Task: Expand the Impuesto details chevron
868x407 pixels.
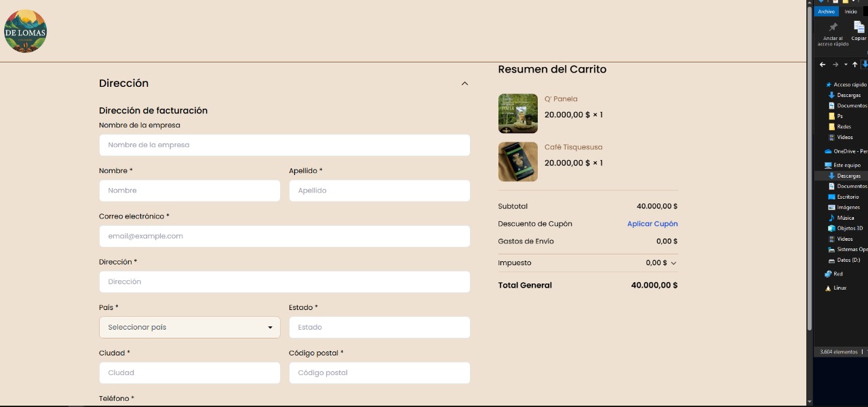Action: pos(673,263)
